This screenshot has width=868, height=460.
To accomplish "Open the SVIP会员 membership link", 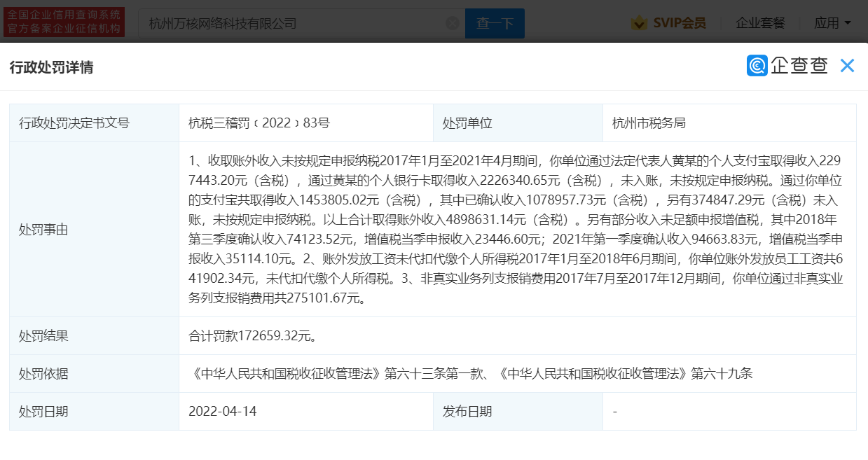I will pos(679,23).
